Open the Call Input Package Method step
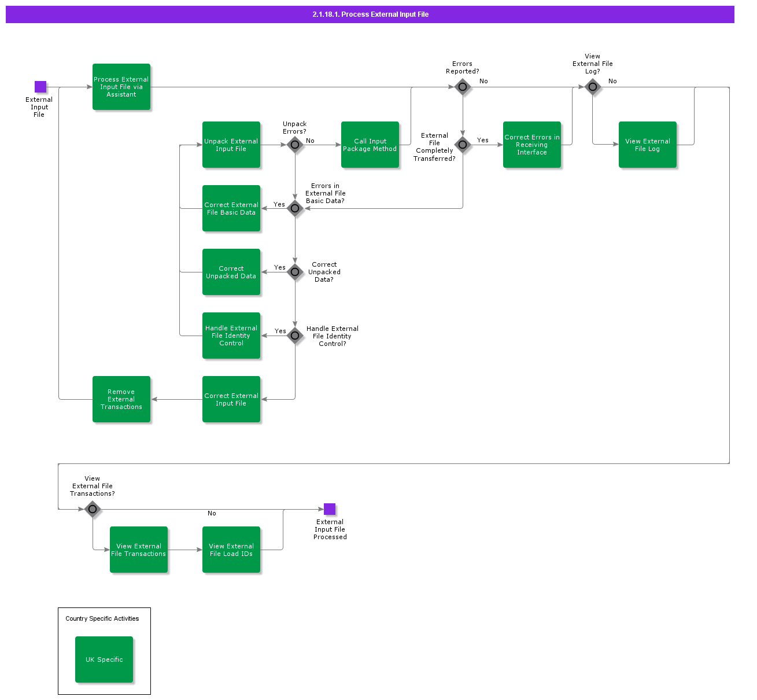The image size is (757, 700). coord(370,145)
